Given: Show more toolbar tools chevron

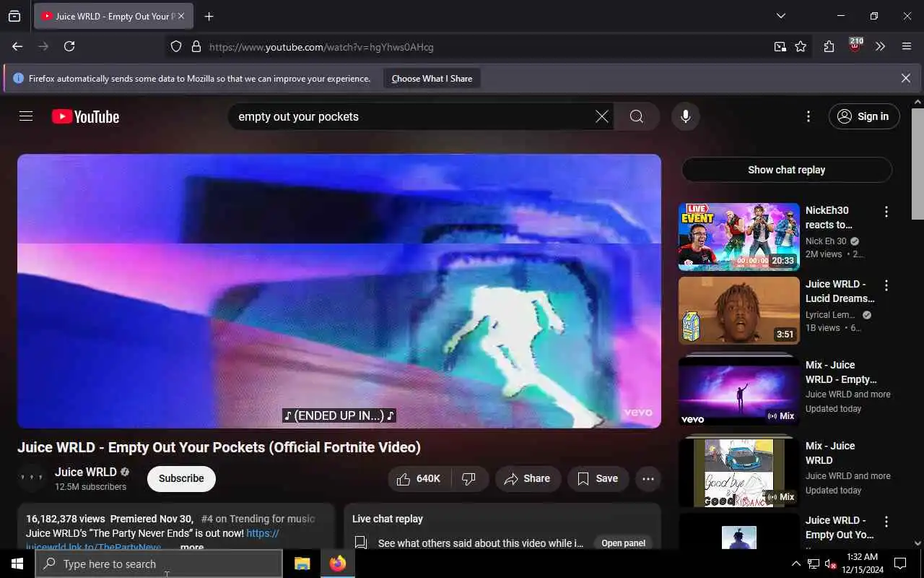Looking at the screenshot, I should (x=881, y=46).
